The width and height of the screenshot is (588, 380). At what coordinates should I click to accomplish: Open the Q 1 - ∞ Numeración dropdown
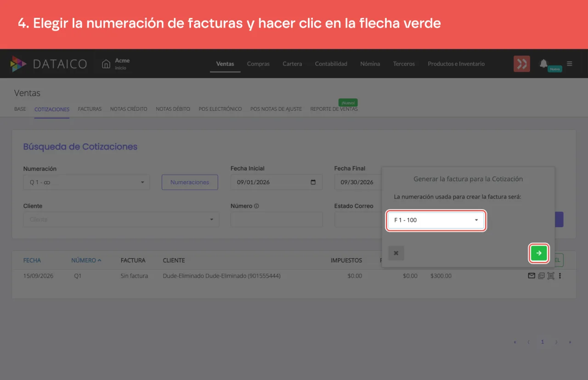pos(87,182)
